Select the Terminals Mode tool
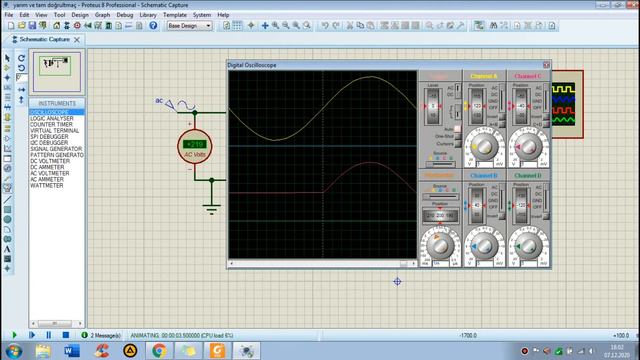 7,128
